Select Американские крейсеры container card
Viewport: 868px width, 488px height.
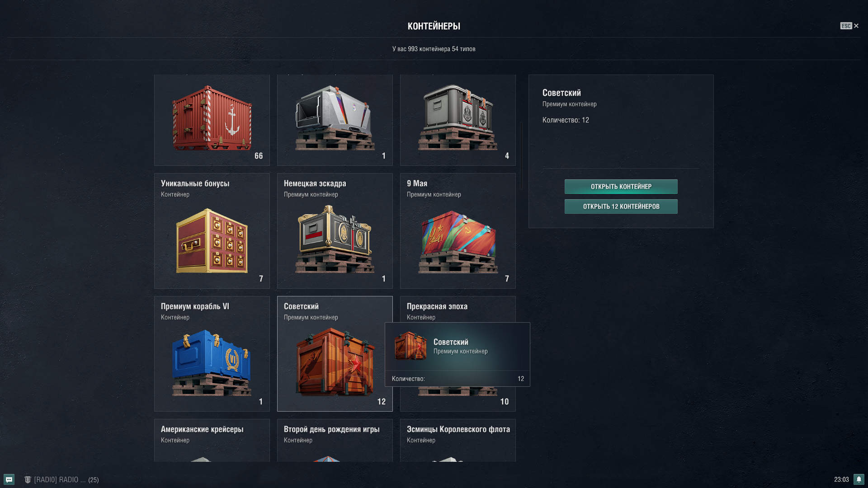[x=212, y=440]
